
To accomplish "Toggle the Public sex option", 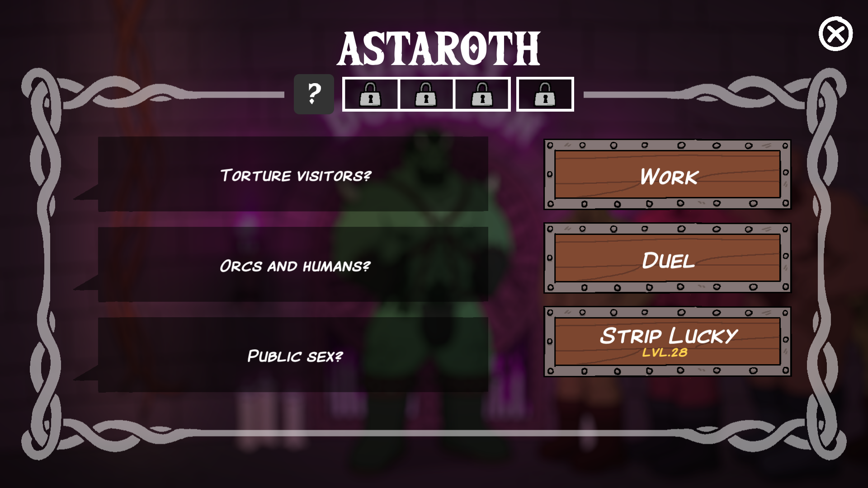I will coord(294,355).
